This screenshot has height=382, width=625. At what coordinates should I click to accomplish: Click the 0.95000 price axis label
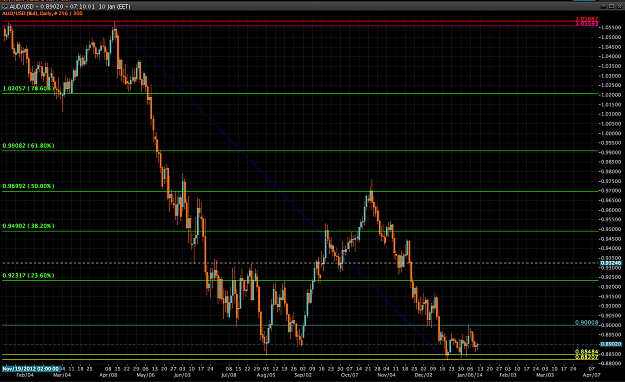pyautogui.click(x=612, y=229)
